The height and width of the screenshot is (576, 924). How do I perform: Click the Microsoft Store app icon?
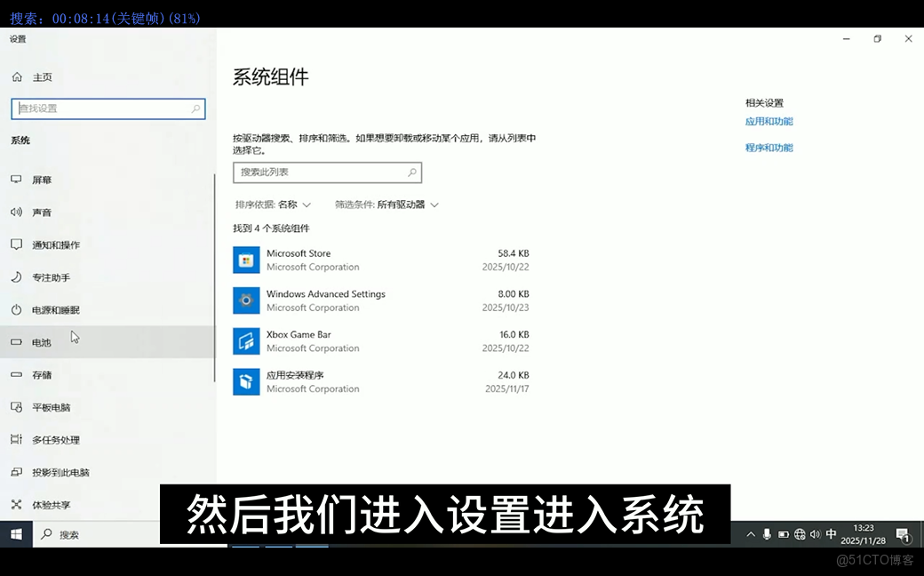[246, 260]
